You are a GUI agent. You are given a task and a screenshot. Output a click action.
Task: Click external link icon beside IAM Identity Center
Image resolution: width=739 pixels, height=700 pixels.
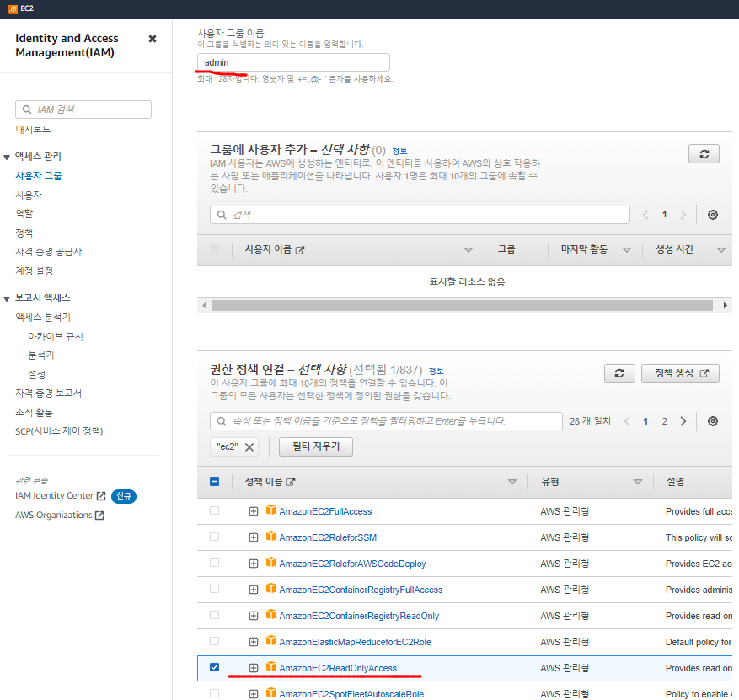[x=101, y=496]
